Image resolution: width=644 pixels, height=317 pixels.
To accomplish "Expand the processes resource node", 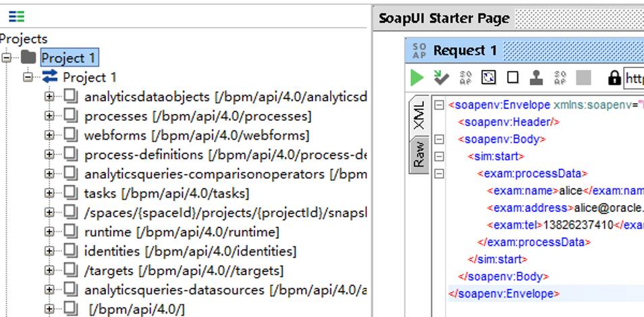I will (49, 116).
